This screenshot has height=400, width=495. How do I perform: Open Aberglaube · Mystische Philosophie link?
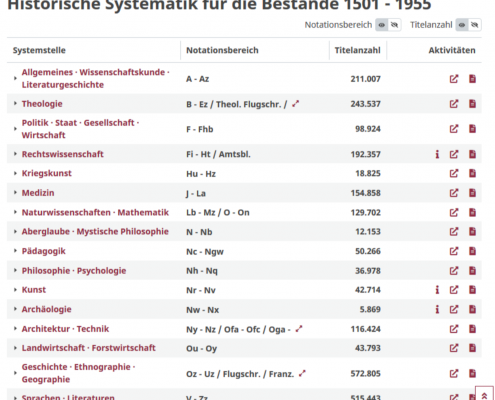pyautogui.click(x=95, y=232)
